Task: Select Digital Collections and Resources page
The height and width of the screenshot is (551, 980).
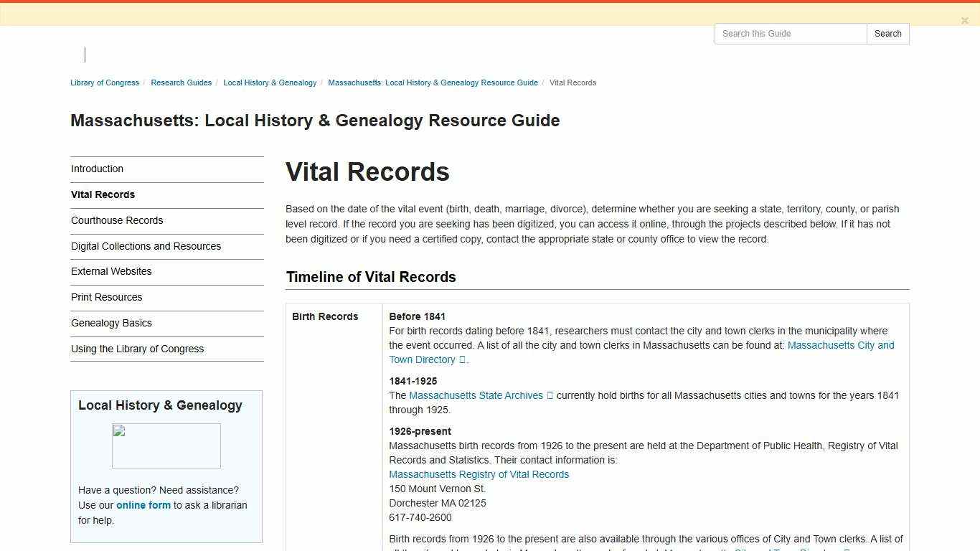Action: point(146,246)
